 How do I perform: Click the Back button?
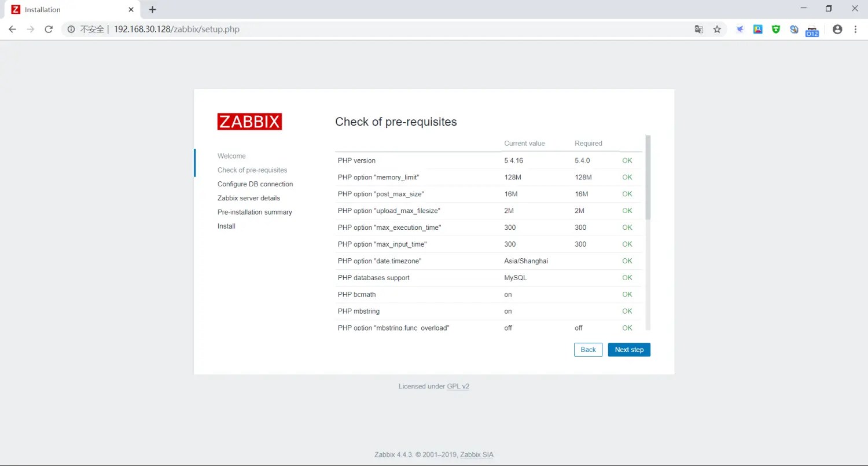coord(588,350)
